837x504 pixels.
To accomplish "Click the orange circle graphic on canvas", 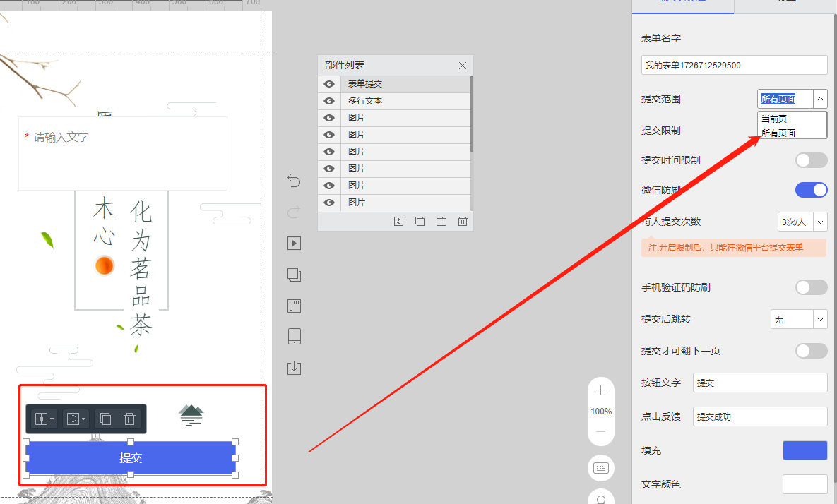I will [104, 265].
